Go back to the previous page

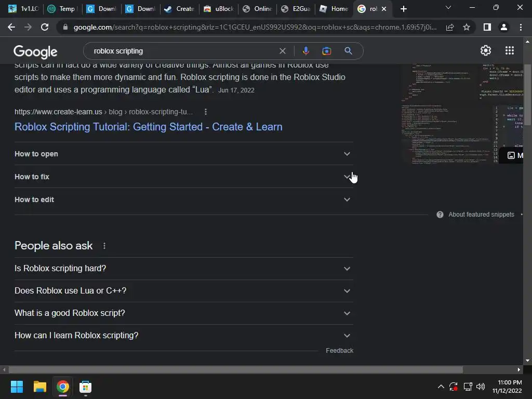point(11,27)
